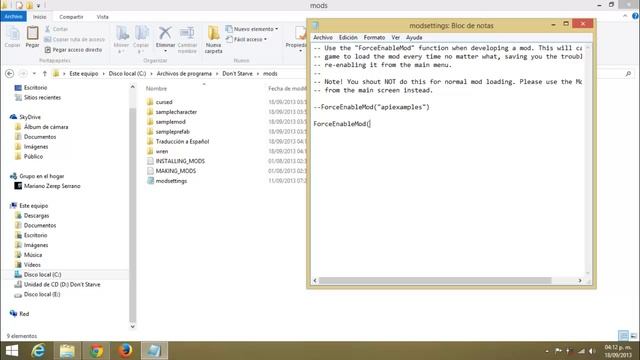Click the search magnifier icon in Explorer
Image resolution: width=640 pixels, height=360 pixels.
tap(628, 73)
